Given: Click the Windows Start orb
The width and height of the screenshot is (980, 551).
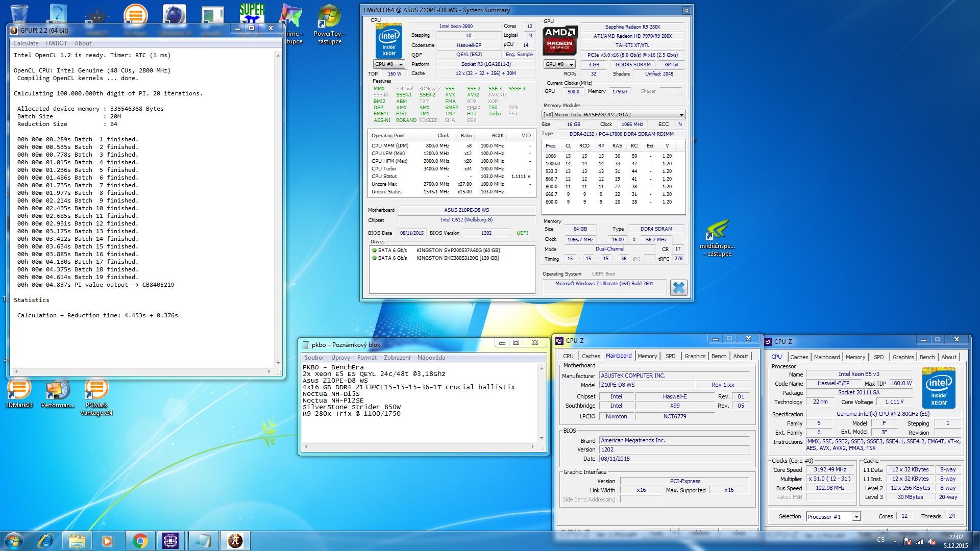Looking at the screenshot, I should click(x=14, y=540).
